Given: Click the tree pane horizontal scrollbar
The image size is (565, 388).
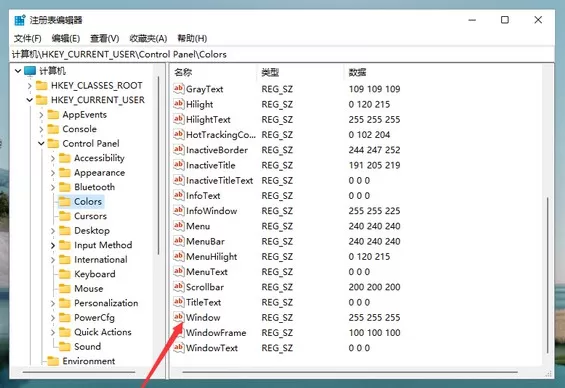Looking at the screenshot, I should pyautogui.click(x=79, y=372).
